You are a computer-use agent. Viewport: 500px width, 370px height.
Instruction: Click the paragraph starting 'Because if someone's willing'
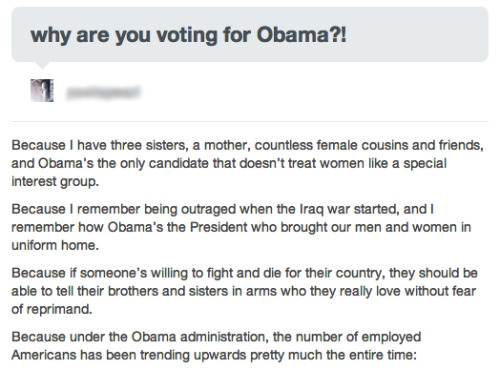[x=244, y=291]
